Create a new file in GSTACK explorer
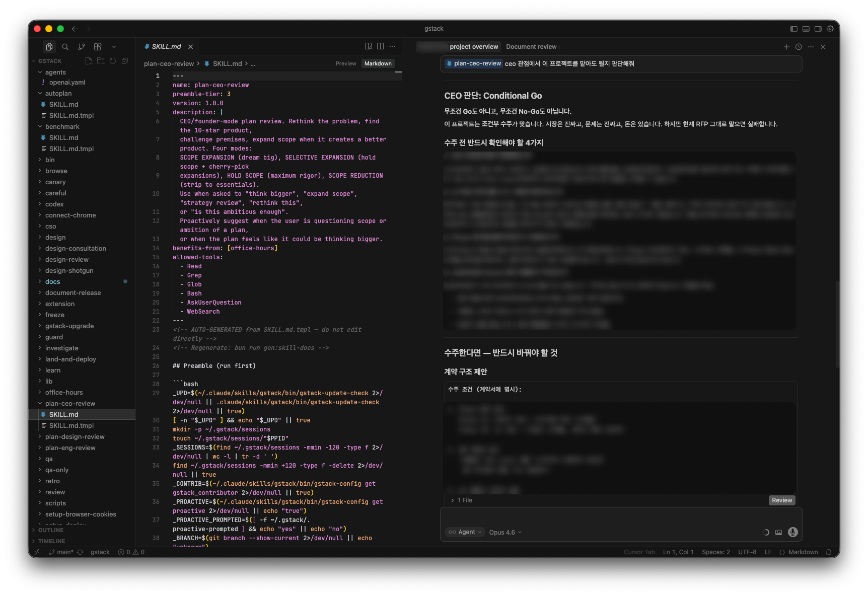 pos(89,61)
